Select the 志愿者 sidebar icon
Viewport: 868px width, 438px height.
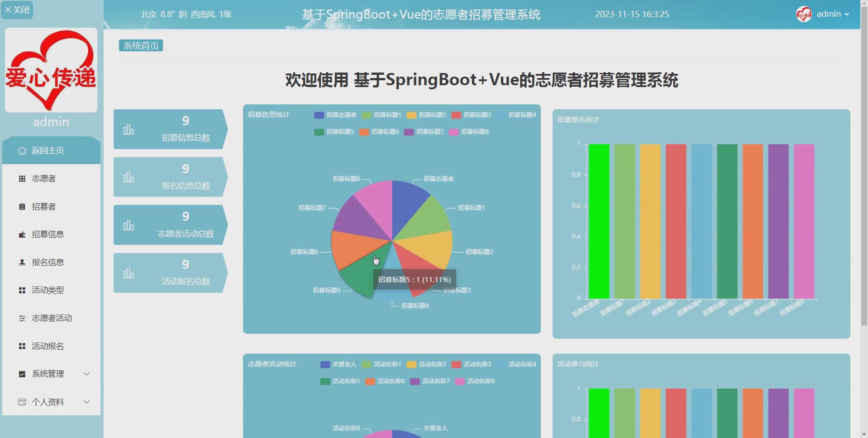21,178
